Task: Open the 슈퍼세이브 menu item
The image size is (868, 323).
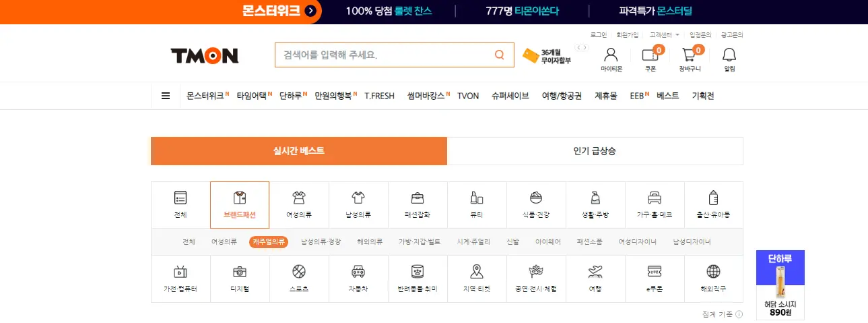Action: click(x=510, y=96)
